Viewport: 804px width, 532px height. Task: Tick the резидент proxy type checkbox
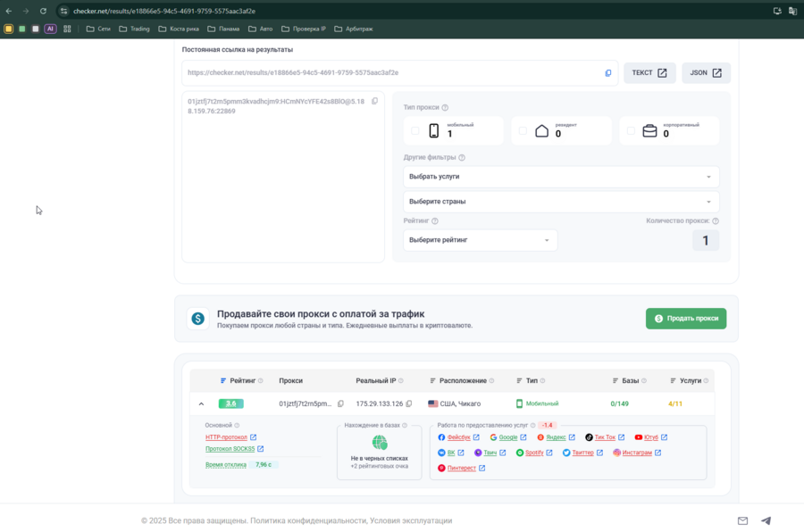point(523,131)
